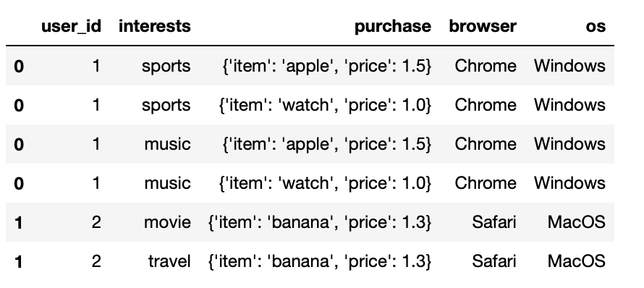
Task: Click Chrome cell in the first row
Action: point(486,66)
